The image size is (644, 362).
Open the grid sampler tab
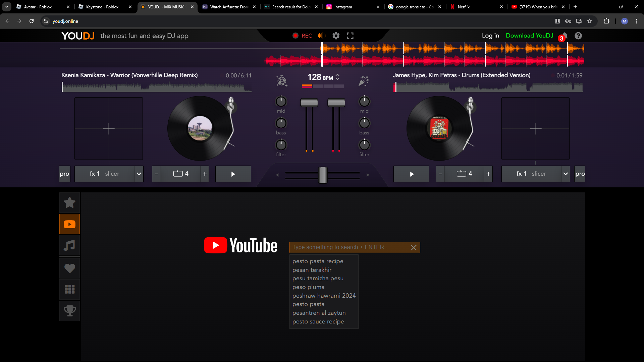click(70, 289)
